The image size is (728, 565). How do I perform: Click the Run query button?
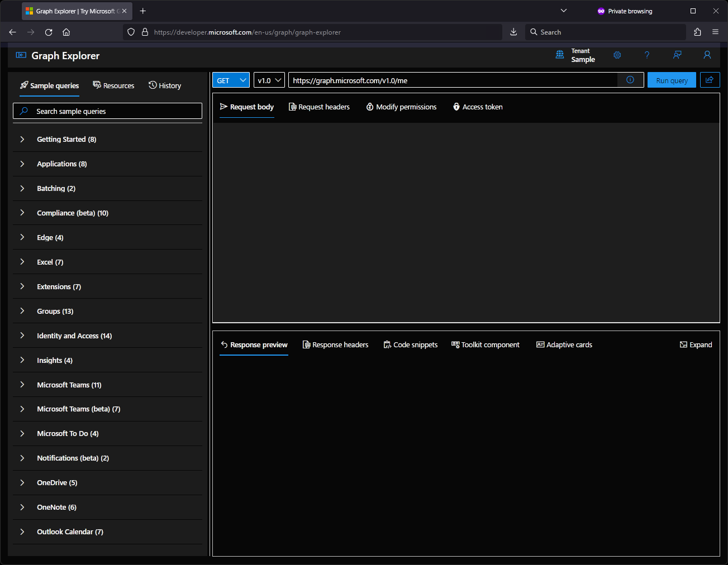(672, 80)
